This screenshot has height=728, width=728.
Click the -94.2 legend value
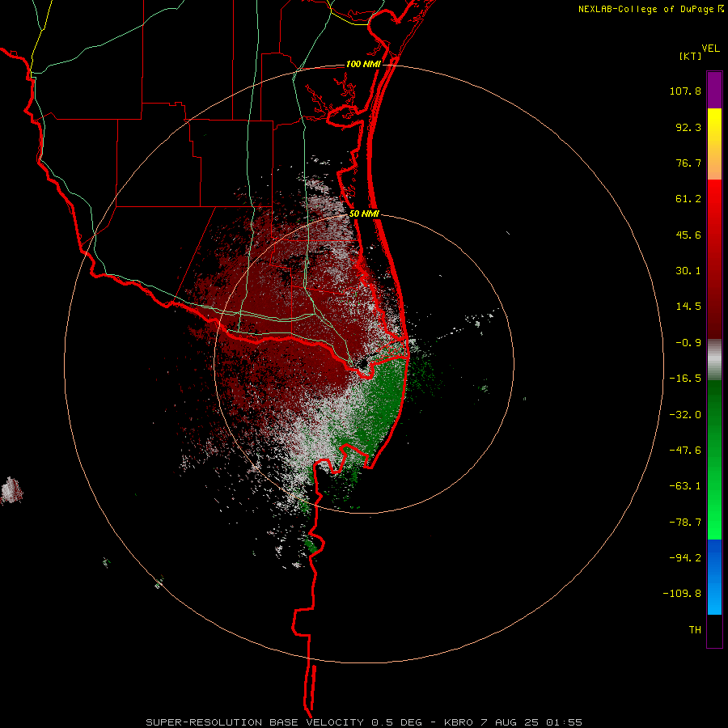click(x=685, y=557)
